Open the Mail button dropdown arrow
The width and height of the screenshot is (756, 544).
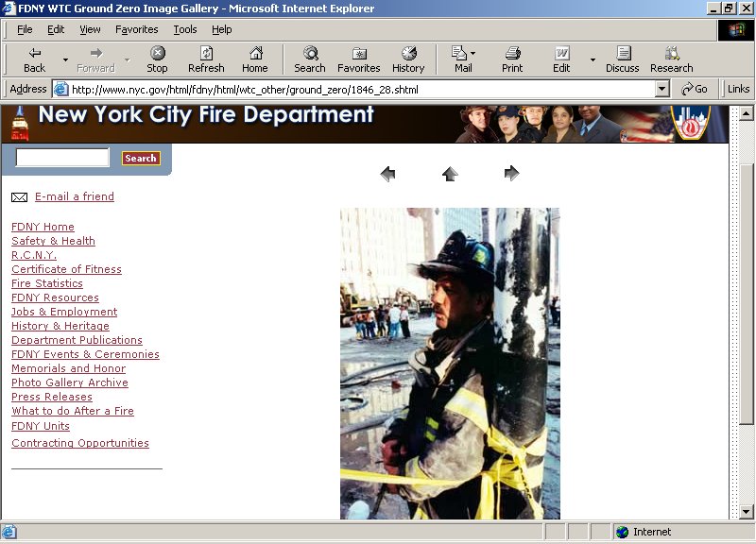point(473,54)
